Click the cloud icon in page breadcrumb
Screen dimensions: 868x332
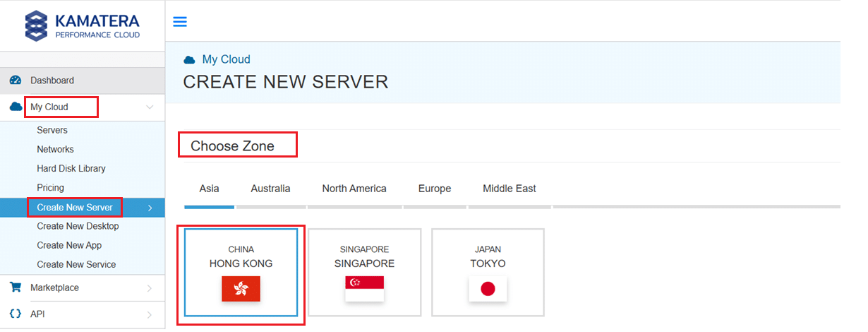pyautogui.click(x=189, y=60)
